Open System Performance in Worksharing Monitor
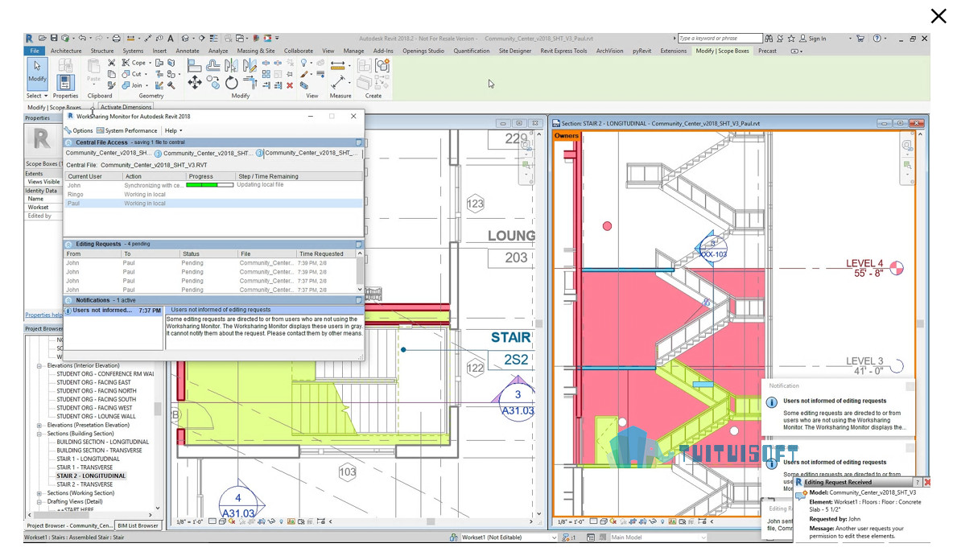953x560 pixels. [x=126, y=130]
